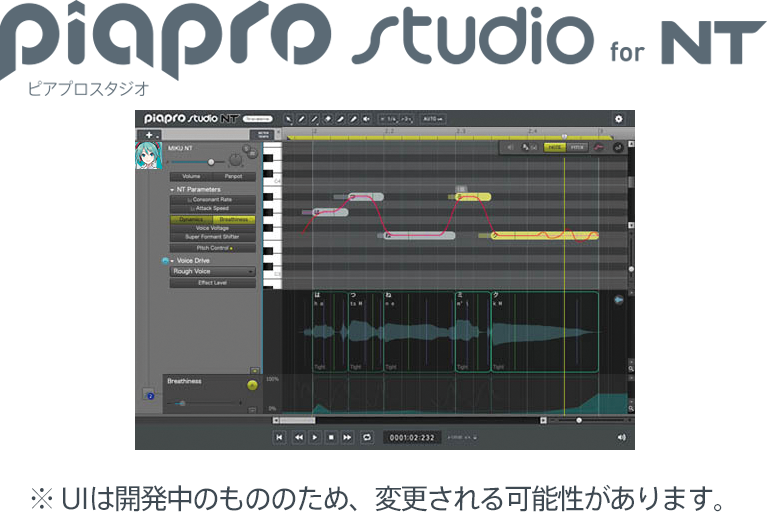768x512 pixels.
Task: Select Attack Speed parameter
Action: (213, 208)
